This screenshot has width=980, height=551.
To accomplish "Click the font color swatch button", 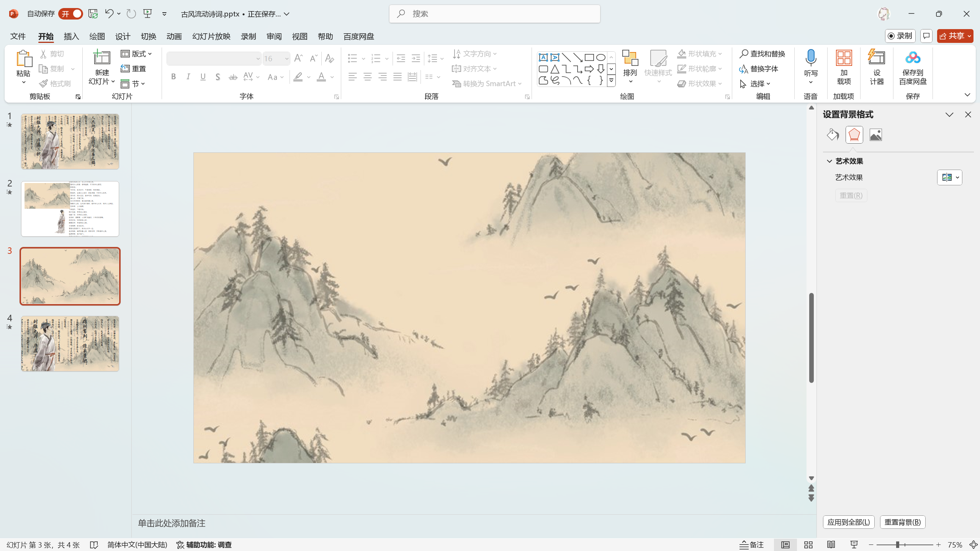I will [321, 77].
